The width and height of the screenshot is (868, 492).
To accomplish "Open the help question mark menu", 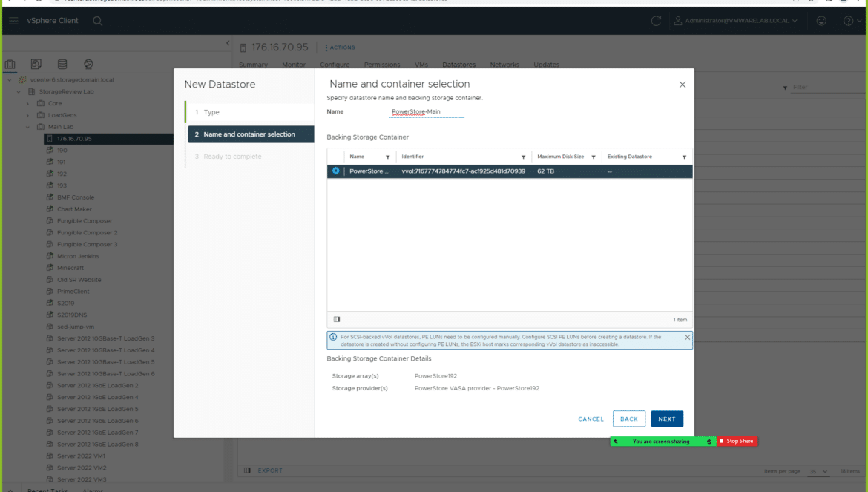I will [x=852, y=21].
